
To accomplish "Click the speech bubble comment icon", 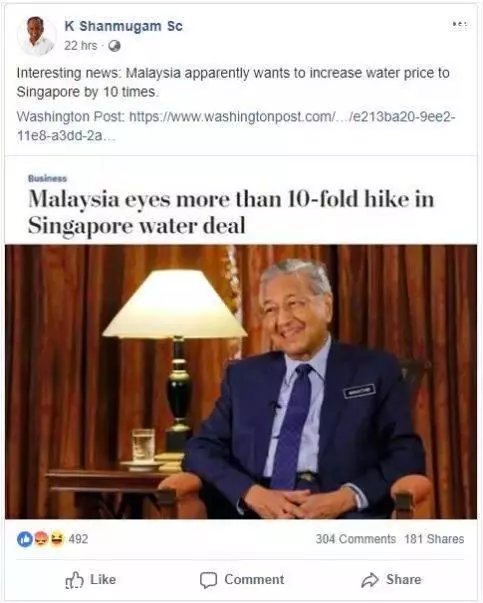I will [208, 580].
